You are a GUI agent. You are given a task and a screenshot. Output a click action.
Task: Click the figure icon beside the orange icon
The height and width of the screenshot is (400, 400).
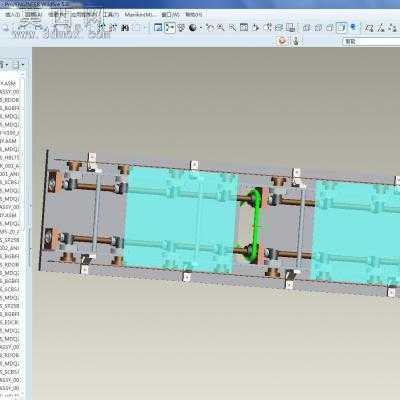[x=295, y=41]
